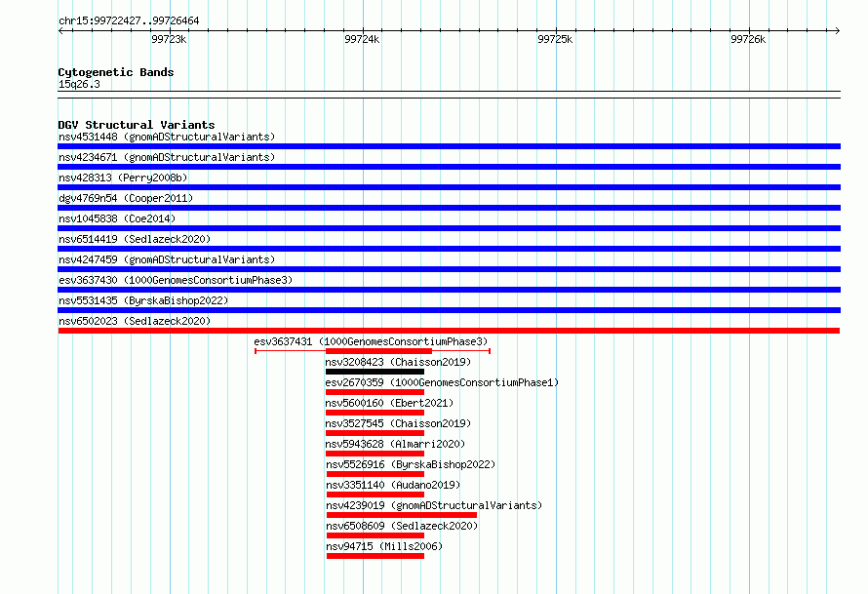868x594 pixels.
Task: Click the red bar under nsv5526916
Action: click(x=375, y=474)
